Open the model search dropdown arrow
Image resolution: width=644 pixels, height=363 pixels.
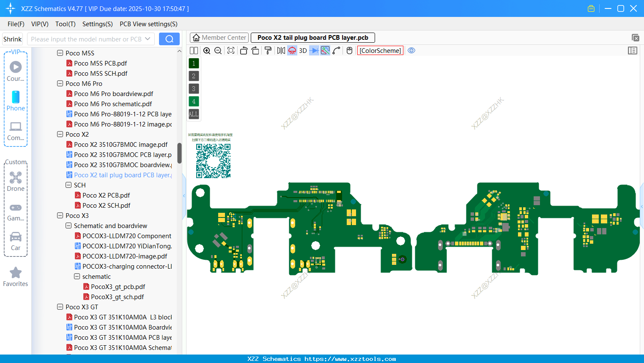click(x=148, y=38)
